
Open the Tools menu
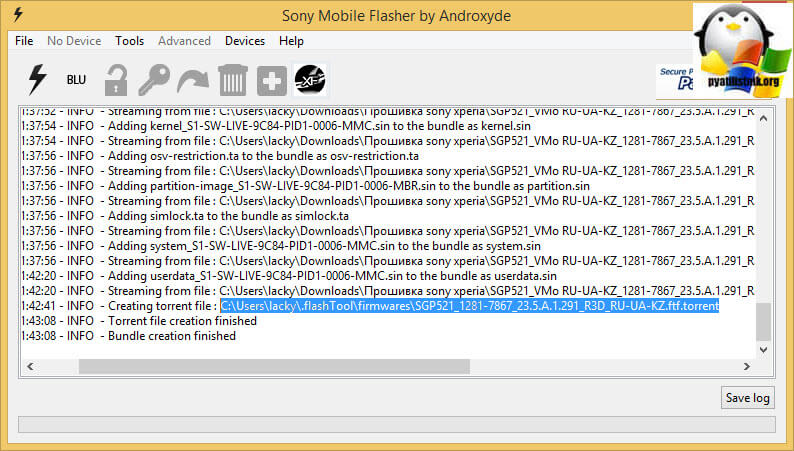129,41
